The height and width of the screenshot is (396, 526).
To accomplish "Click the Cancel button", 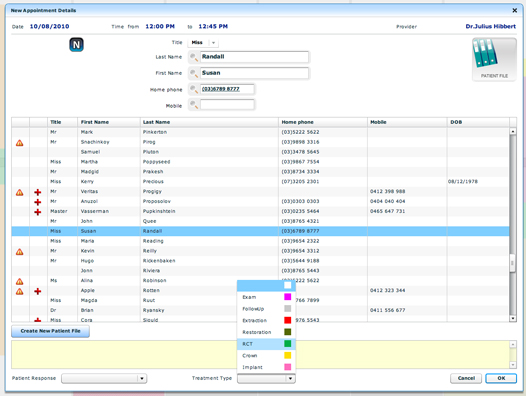I will tap(466, 378).
